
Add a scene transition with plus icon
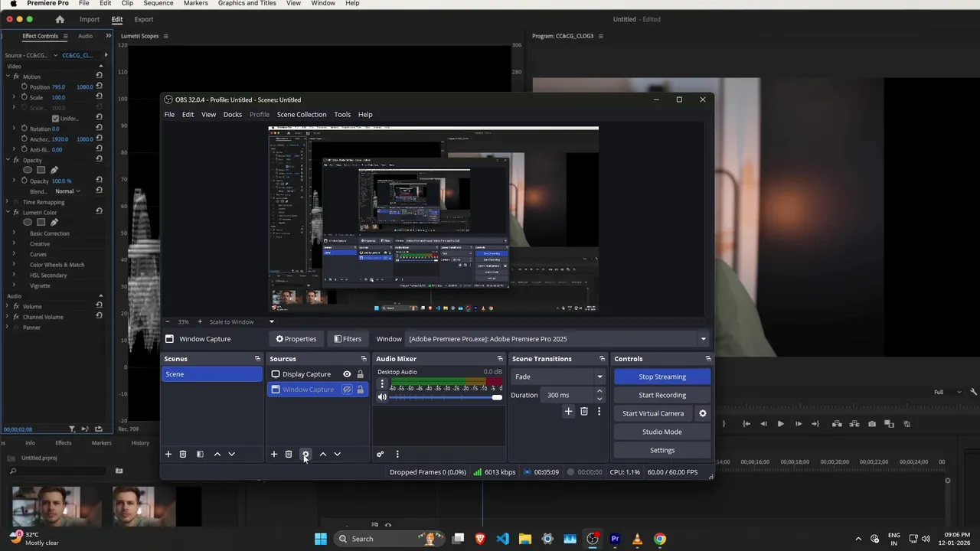coord(568,411)
